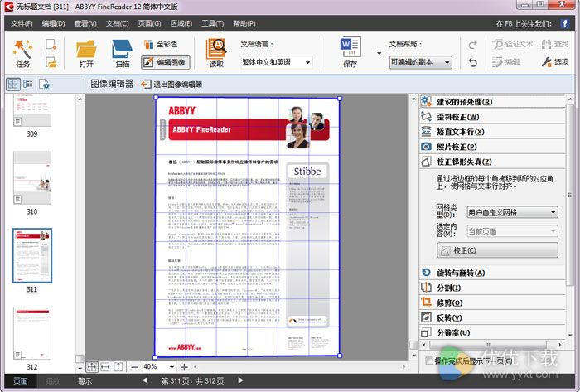Click fit to height icon
The image size is (580, 392).
coord(118,367)
